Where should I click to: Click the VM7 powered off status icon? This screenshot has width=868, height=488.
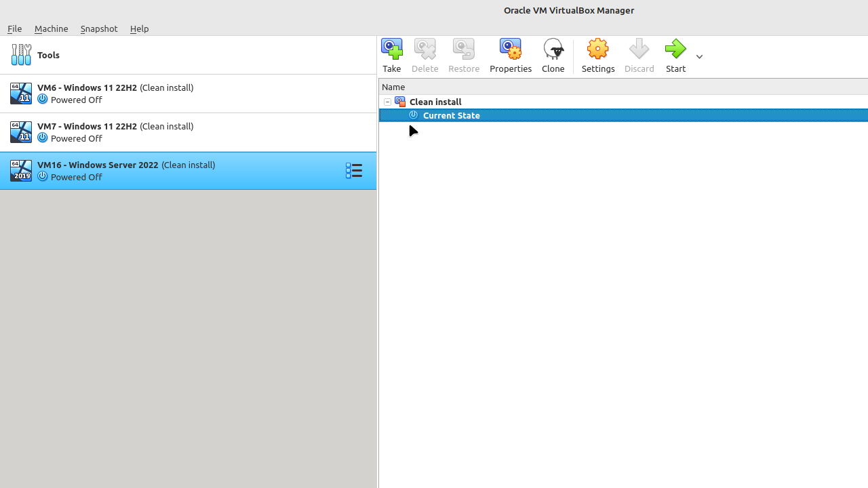[x=43, y=138]
